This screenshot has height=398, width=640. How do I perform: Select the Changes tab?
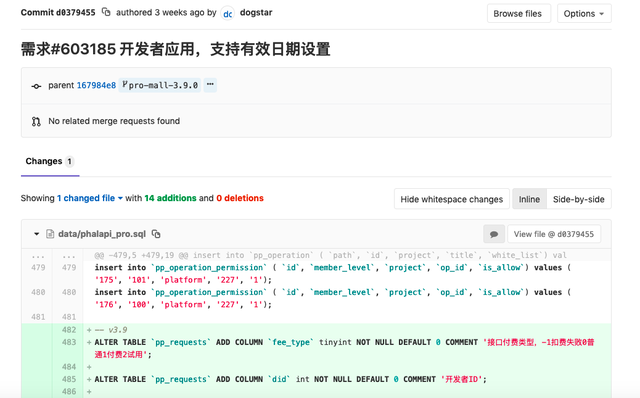[50, 161]
